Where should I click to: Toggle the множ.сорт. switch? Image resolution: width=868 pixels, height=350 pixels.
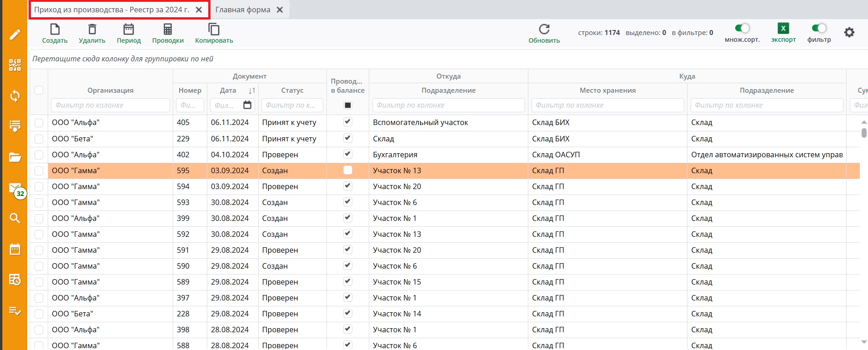point(742,28)
